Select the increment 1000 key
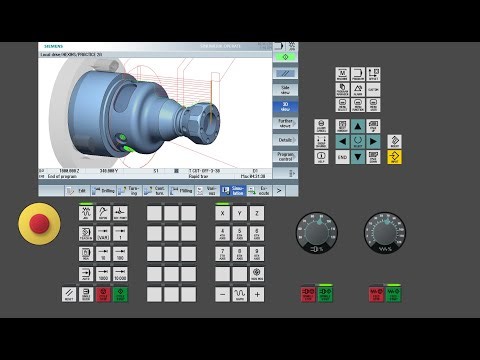The image size is (480, 360). pyautogui.click(x=103, y=274)
